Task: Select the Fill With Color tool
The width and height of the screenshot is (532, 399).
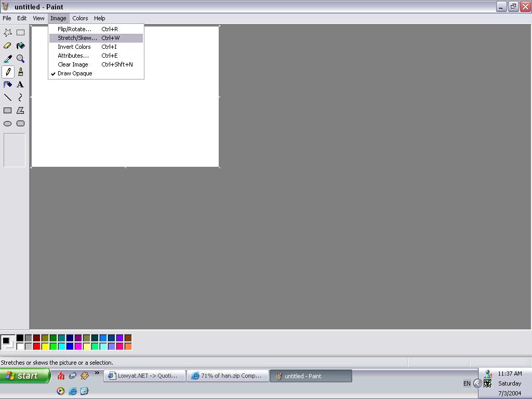Action: tap(20, 46)
